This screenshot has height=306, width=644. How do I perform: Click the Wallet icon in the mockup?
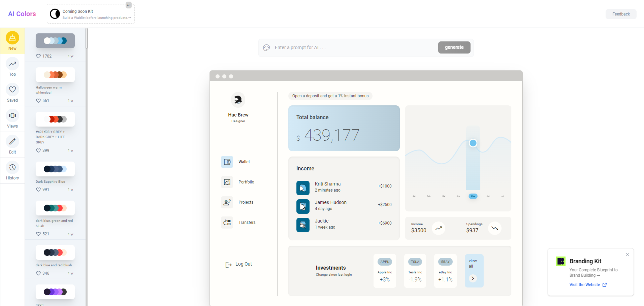(x=227, y=162)
